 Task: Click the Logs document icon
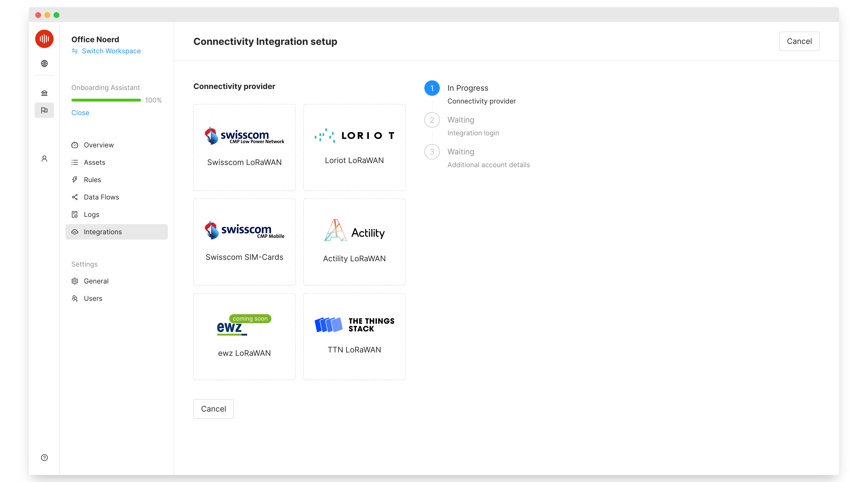[75, 214]
